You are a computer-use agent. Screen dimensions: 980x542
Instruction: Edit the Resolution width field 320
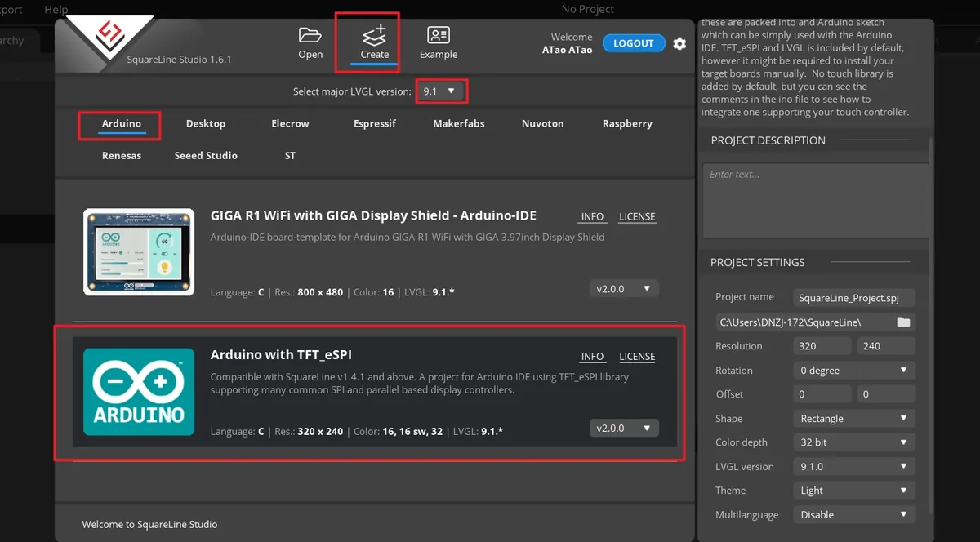pos(822,346)
